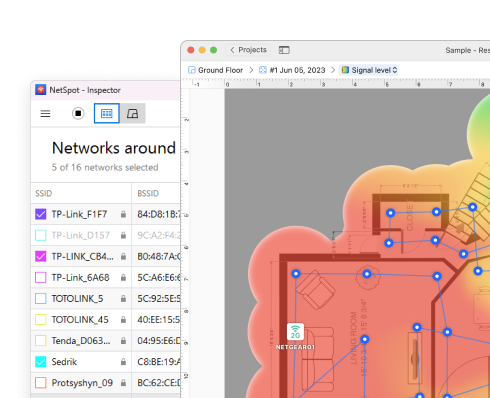Uncheck the TP-LINK_CB4 network checkbox

(41, 256)
